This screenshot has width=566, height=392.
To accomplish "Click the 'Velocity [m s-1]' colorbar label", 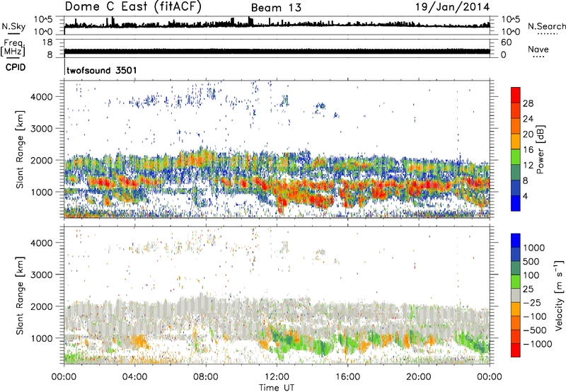I will pyautogui.click(x=559, y=295).
